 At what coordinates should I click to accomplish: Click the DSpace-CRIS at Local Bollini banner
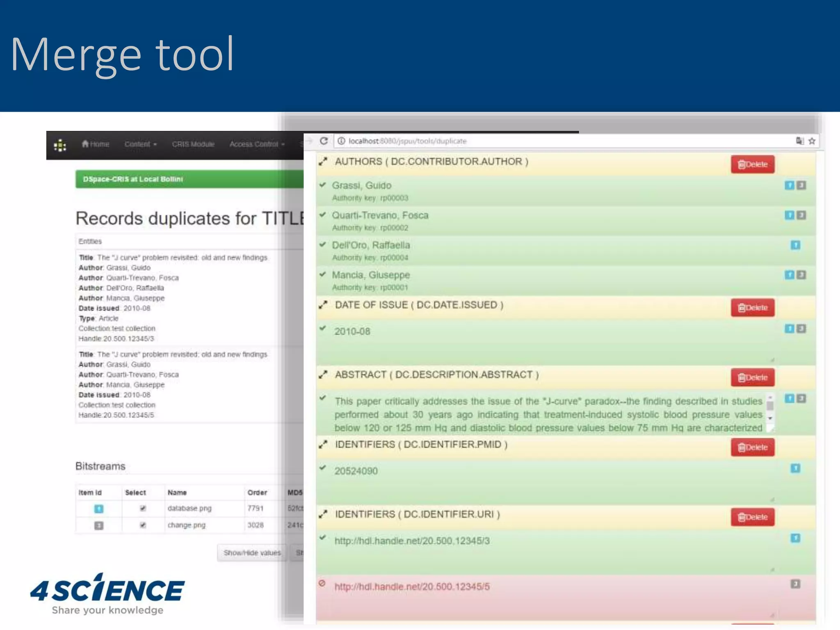189,179
